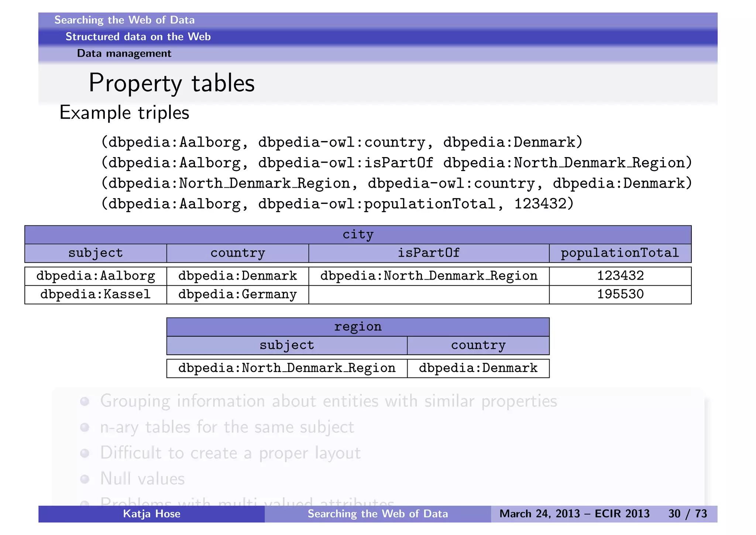756x535 pixels.
Task: Select the population cell '123432'
Action: 620,276
